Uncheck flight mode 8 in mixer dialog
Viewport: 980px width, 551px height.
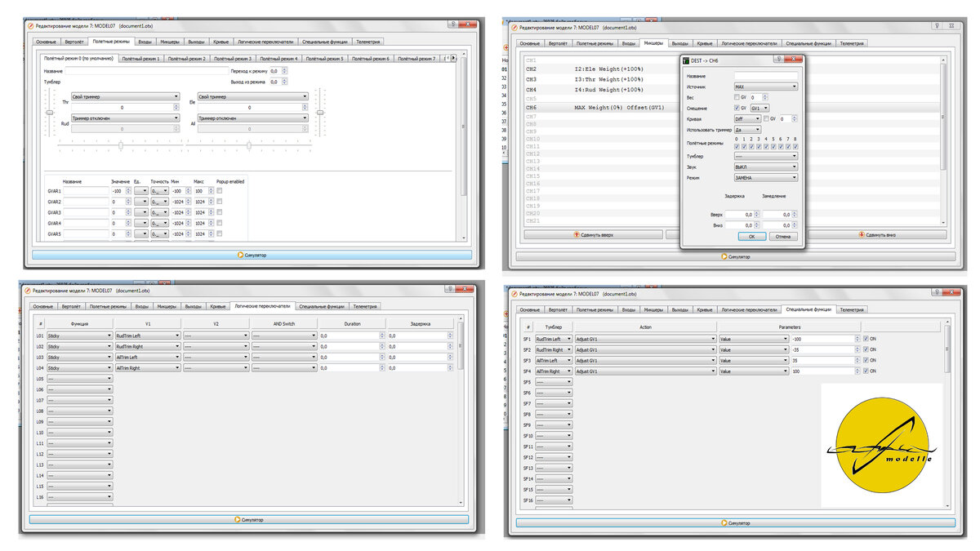pos(795,146)
